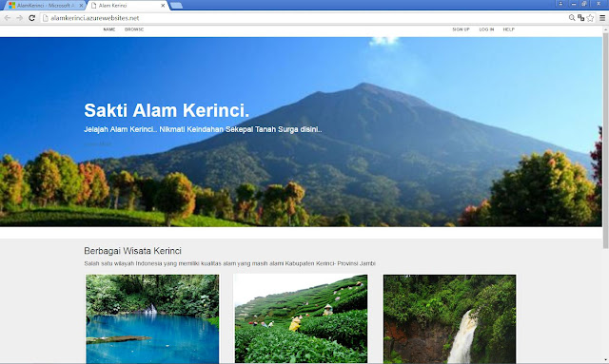Viewport: 609px width, 364px height.
Task: Reload the page with the refresh icon
Action: click(31, 18)
